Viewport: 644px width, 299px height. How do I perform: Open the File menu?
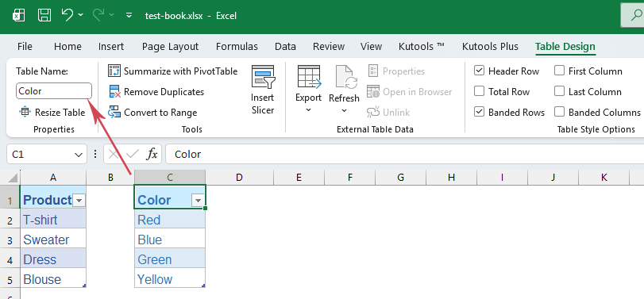point(25,46)
